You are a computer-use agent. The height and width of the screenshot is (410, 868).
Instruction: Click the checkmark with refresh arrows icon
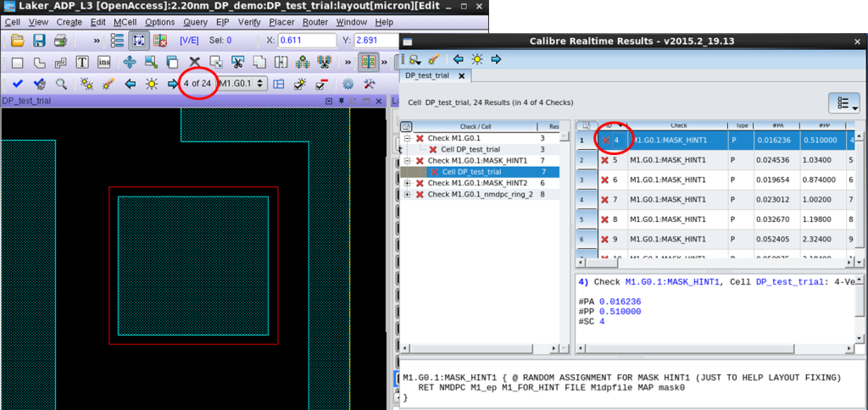[x=39, y=84]
